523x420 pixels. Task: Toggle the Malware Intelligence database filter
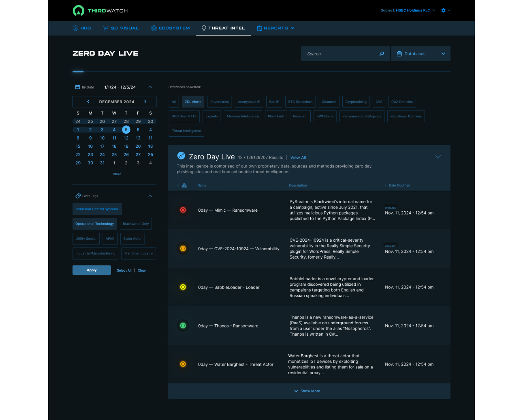243,116
